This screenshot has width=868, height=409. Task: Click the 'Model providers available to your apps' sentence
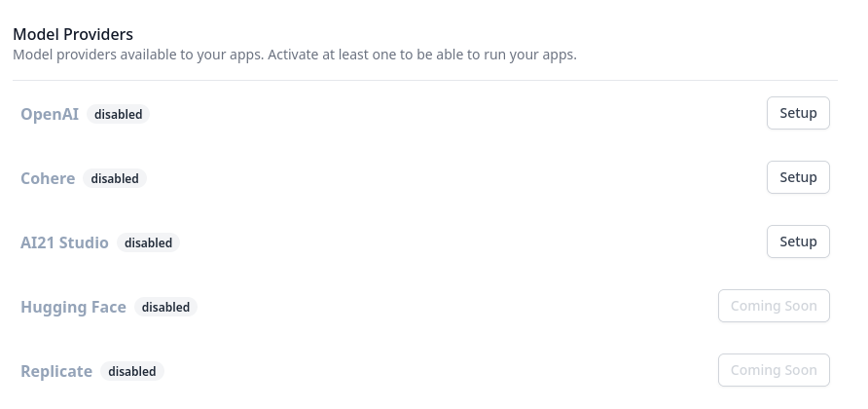click(x=138, y=55)
